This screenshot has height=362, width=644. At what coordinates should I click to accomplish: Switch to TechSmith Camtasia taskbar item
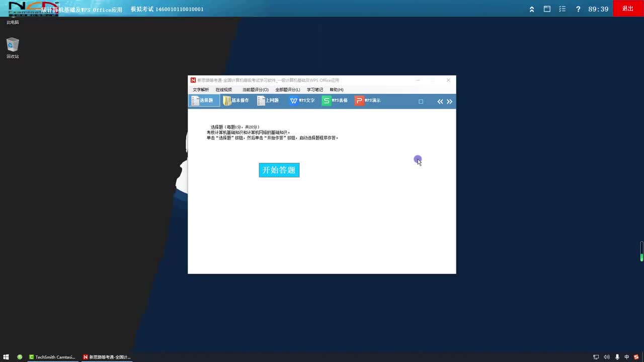[52, 357]
